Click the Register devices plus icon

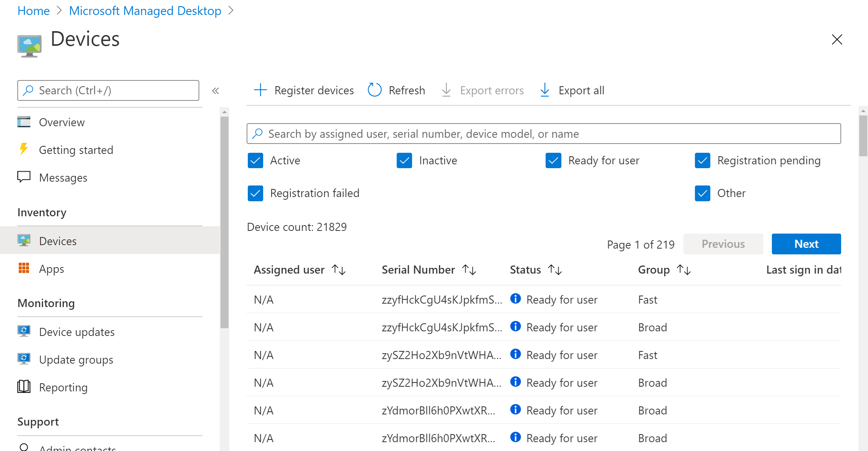pos(260,90)
